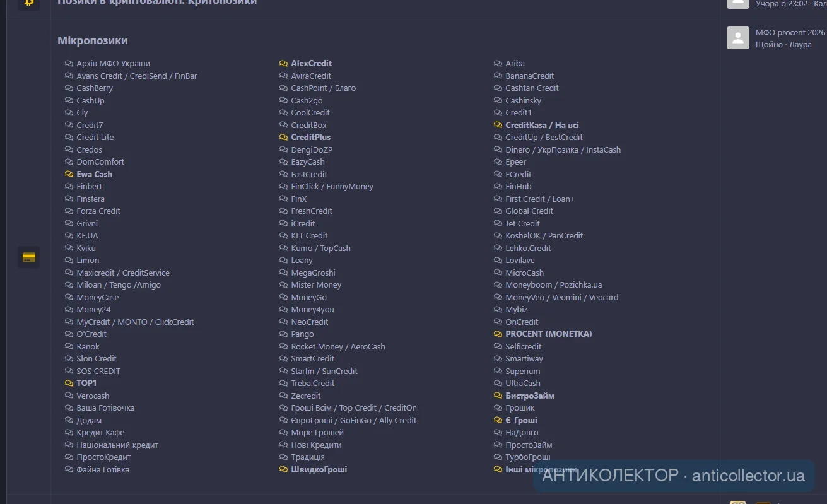
Task: Click the chat icon beside БистроЗайм
Action: coord(498,396)
